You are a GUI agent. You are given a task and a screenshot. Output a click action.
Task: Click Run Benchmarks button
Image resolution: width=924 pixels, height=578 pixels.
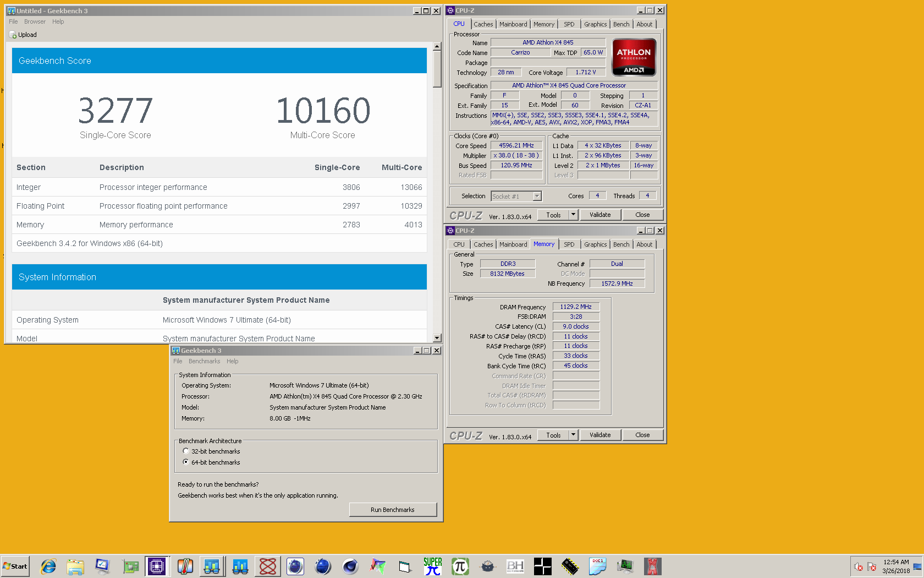click(393, 510)
